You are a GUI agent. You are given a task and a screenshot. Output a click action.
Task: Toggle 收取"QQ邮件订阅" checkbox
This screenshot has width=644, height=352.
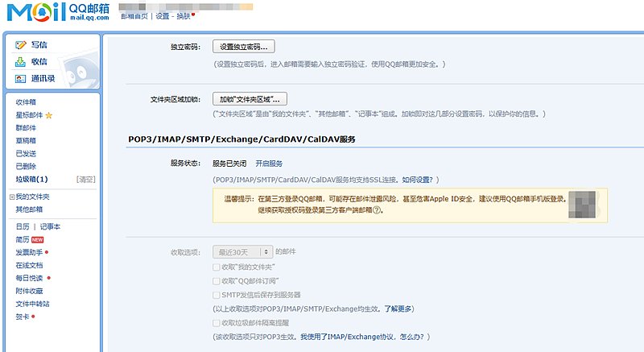point(216,281)
